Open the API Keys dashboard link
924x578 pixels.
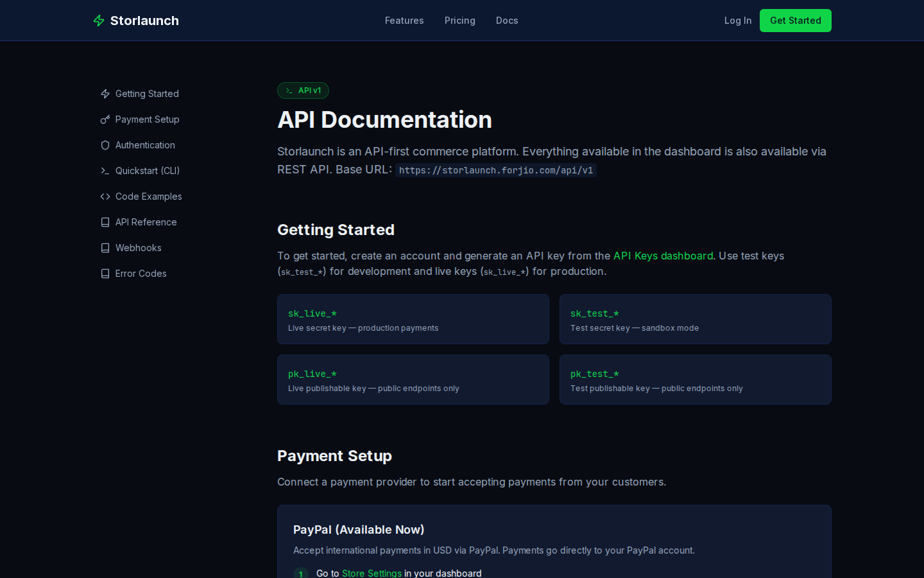[x=663, y=256]
